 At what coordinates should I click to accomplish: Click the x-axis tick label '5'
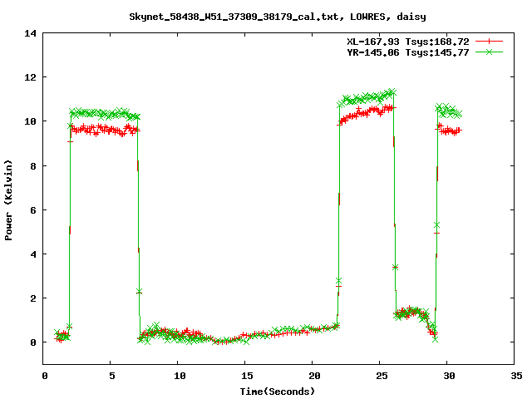[111, 376]
